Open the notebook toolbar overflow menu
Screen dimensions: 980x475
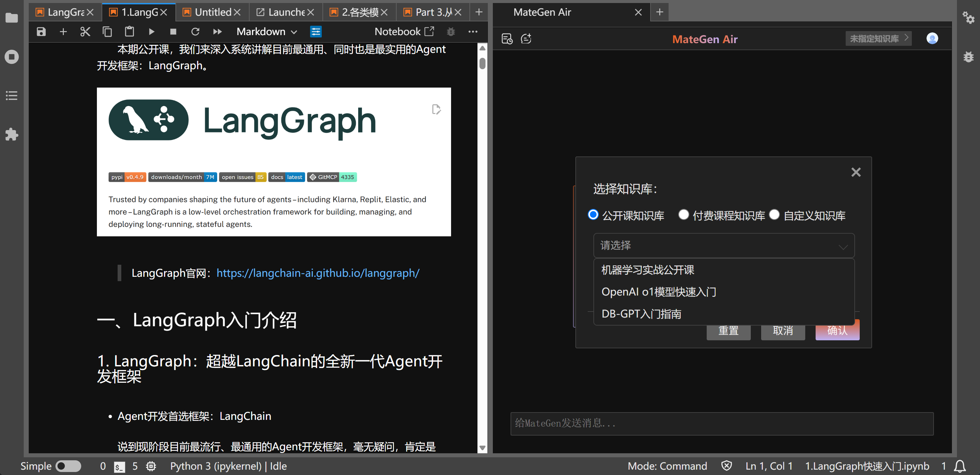(473, 32)
